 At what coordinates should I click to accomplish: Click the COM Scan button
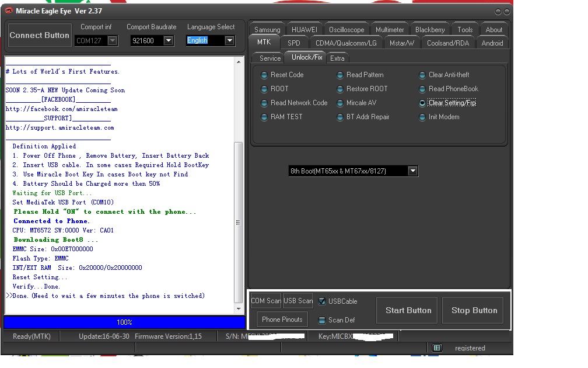click(x=266, y=300)
